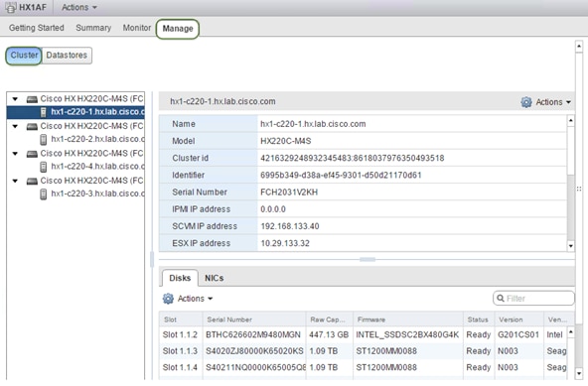Open the host Actions dropdown arrow

[x=568, y=102]
